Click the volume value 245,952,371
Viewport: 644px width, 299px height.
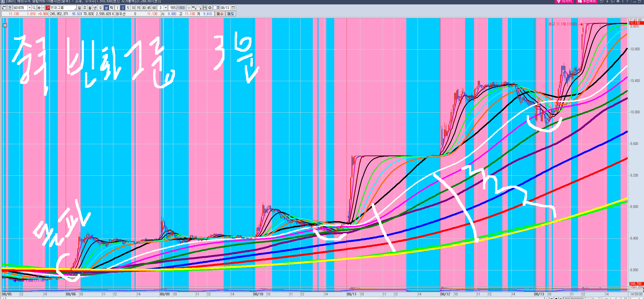click(59, 14)
